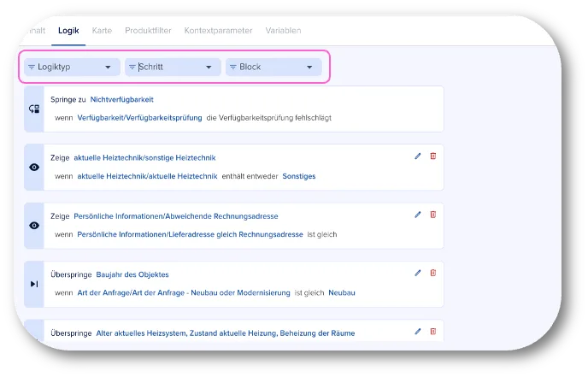Open the Verfügbarkeit/Verfügbarkeitsprüfung link
588x377 pixels.
(139, 118)
